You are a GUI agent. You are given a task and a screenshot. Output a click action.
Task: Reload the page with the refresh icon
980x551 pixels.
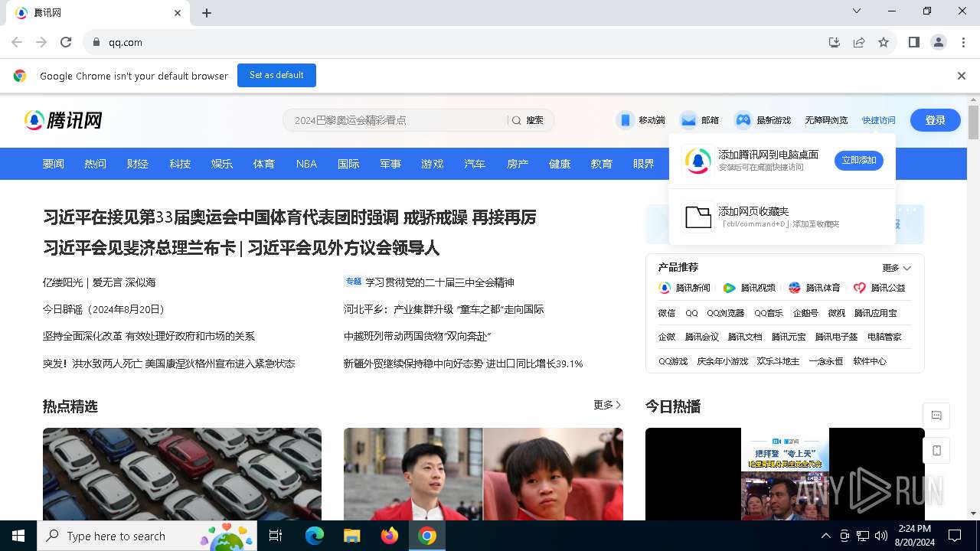pos(66,42)
